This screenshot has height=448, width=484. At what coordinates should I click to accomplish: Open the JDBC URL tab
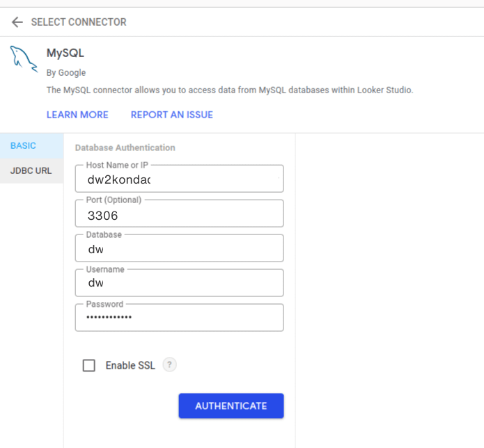(31, 170)
